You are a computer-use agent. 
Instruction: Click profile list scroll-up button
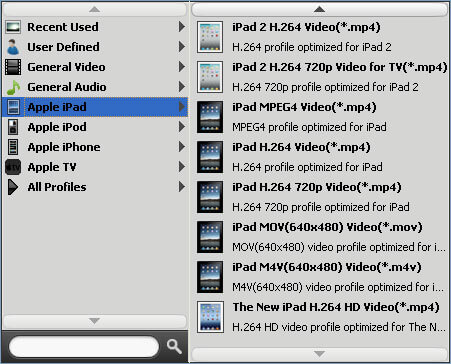(319, 9)
